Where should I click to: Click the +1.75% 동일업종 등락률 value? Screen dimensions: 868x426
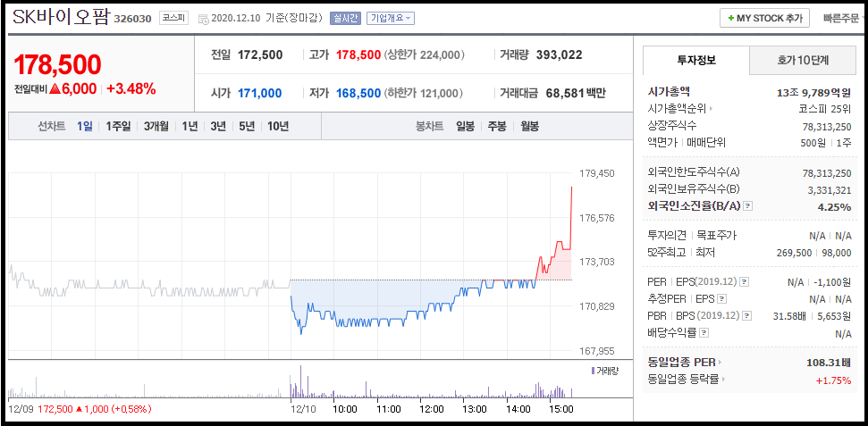pyautogui.click(x=834, y=380)
